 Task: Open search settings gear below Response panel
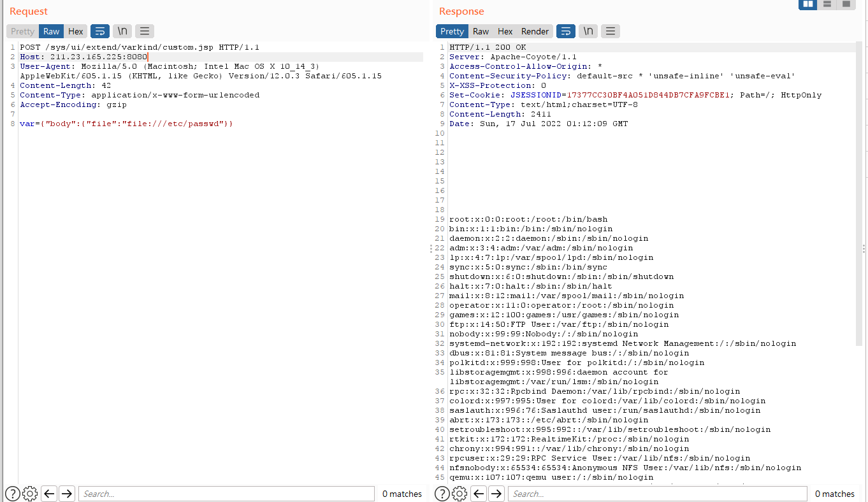pos(459,494)
